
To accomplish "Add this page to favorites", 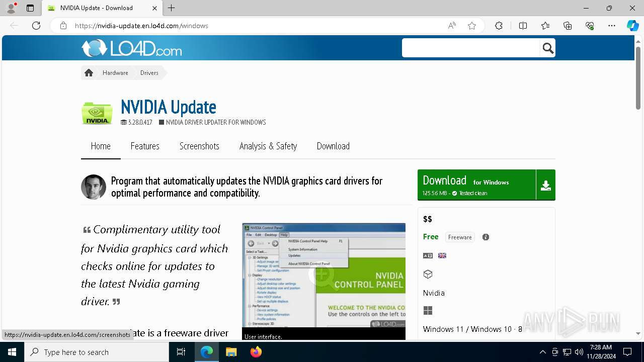I will coord(472,26).
